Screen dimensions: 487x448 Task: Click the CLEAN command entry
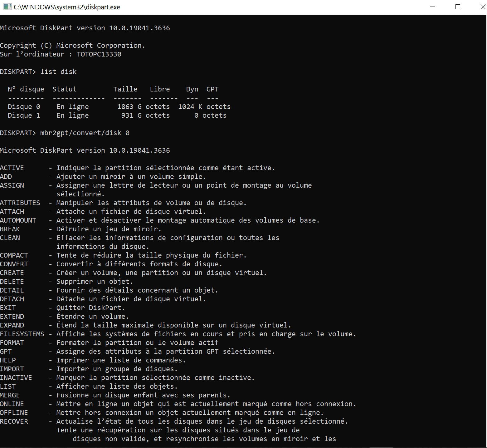(x=10, y=238)
